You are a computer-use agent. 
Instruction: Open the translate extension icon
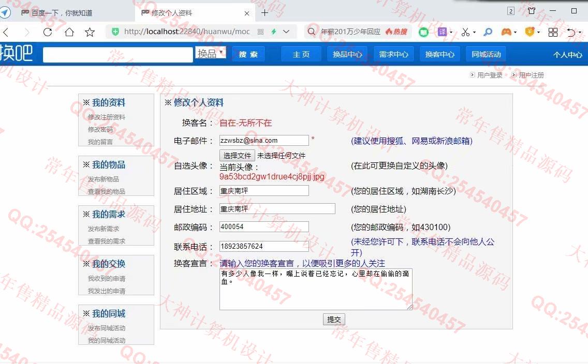tap(442, 32)
